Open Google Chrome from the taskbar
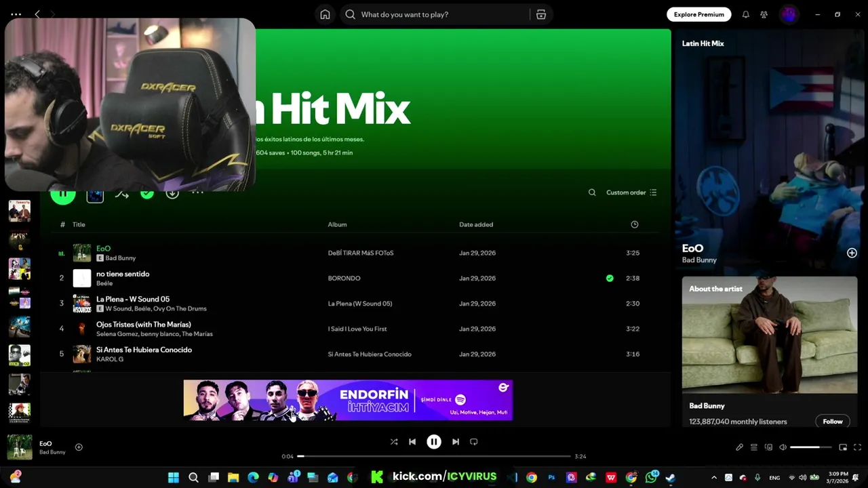The image size is (868, 488). pos(532,477)
